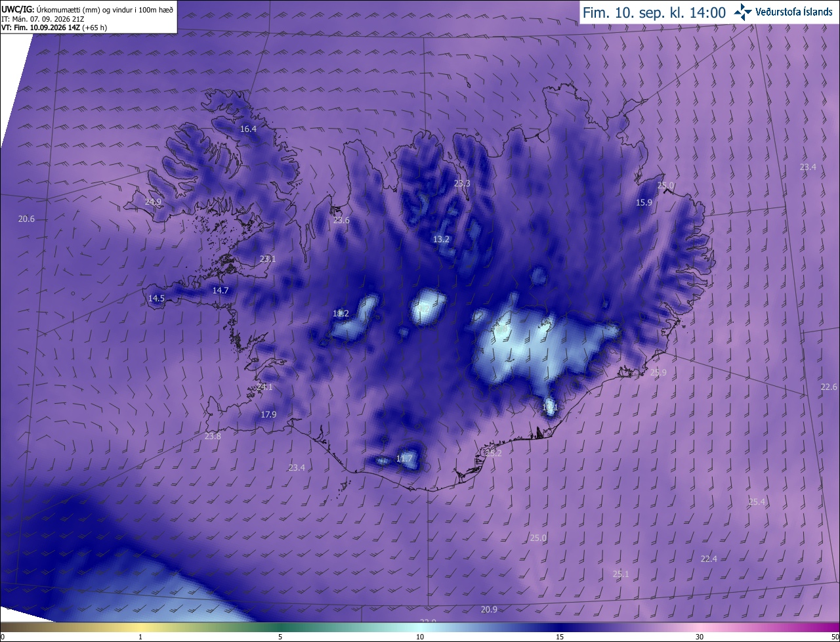Pick the 13.2 value in north Iceland
This screenshot has width=840, height=642.
(441, 240)
